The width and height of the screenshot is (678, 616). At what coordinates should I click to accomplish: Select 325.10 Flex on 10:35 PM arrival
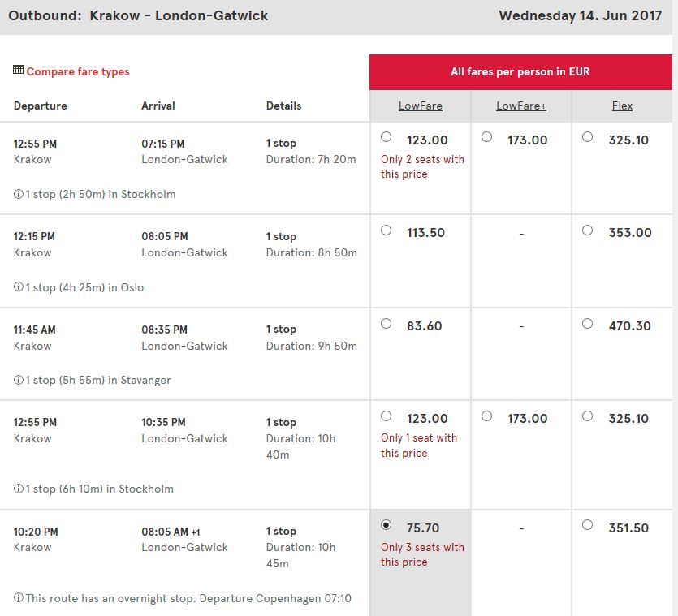click(587, 416)
